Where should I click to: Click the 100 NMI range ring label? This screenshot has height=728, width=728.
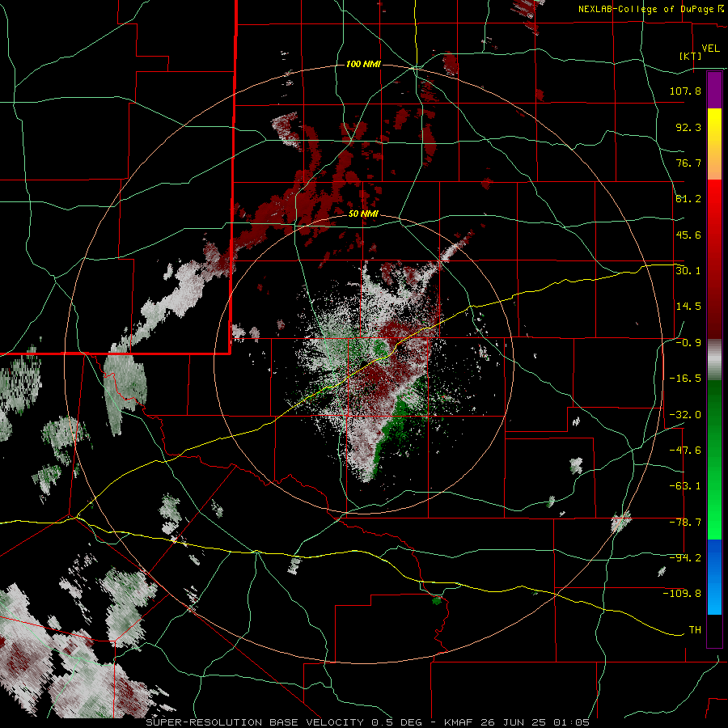(x=363, y=64)
